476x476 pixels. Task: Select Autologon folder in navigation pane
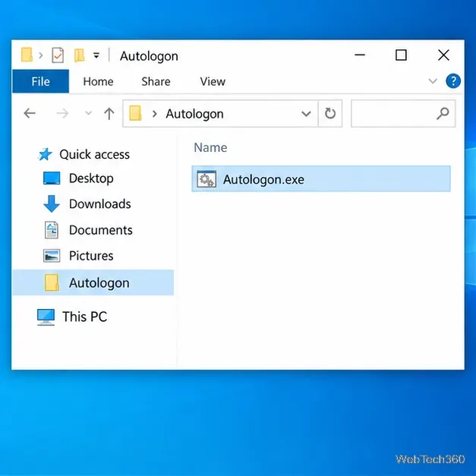[x=93, y=282]
